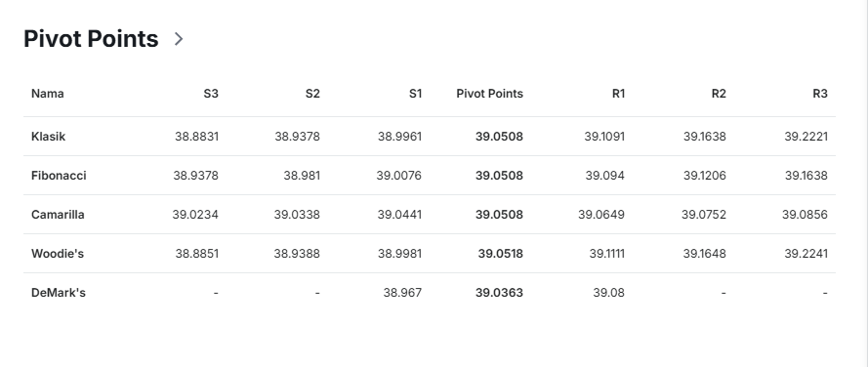Select the Klasik row label

(x=48, y=137)
